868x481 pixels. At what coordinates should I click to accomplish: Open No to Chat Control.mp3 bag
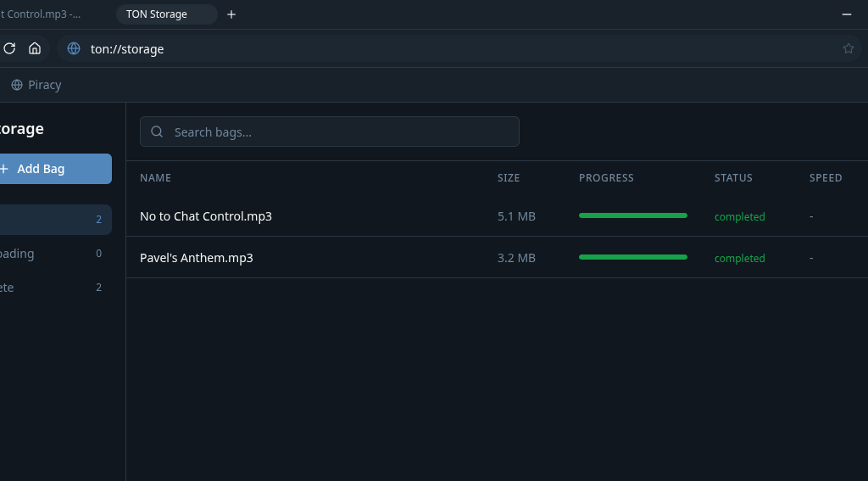point(206,216)
